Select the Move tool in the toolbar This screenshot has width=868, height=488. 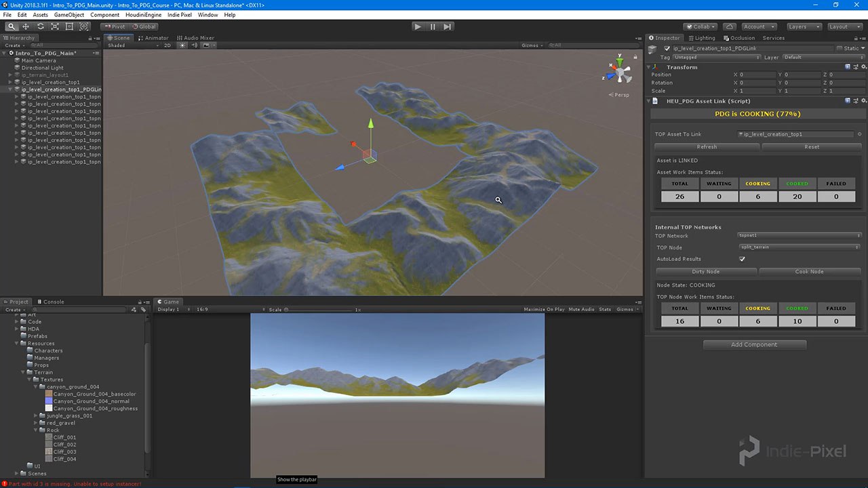[26, 26]
